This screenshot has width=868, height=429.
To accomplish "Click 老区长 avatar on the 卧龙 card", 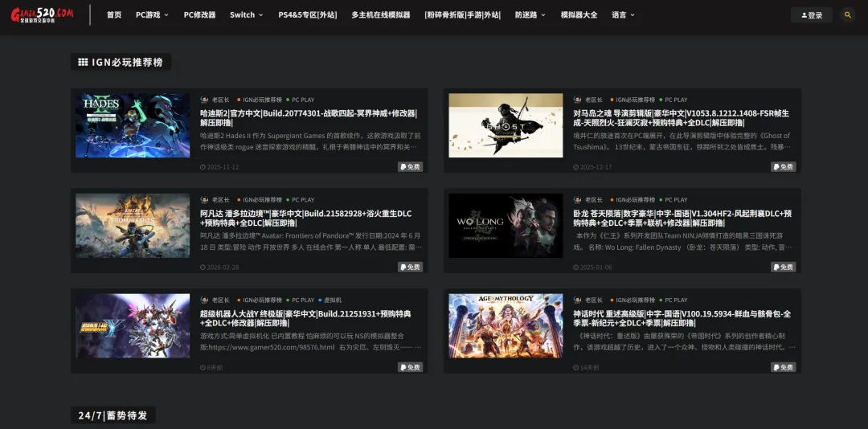I will click(x=577, y=200).
